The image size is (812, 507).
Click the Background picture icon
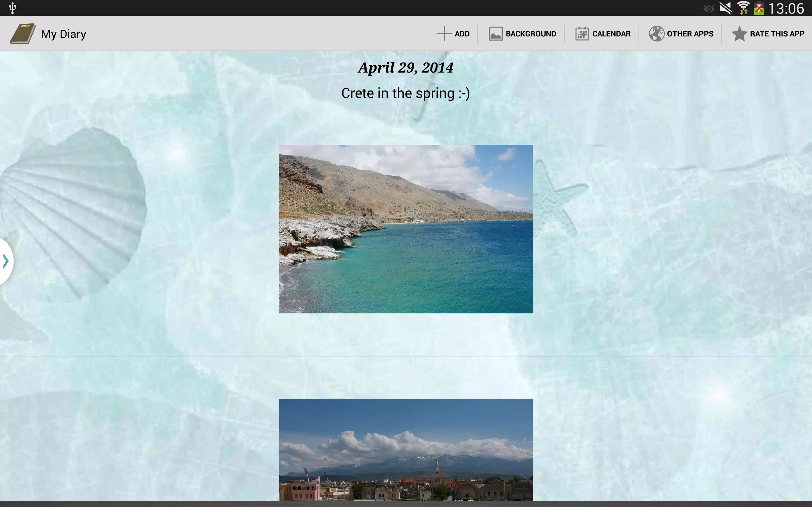[495, 34]
